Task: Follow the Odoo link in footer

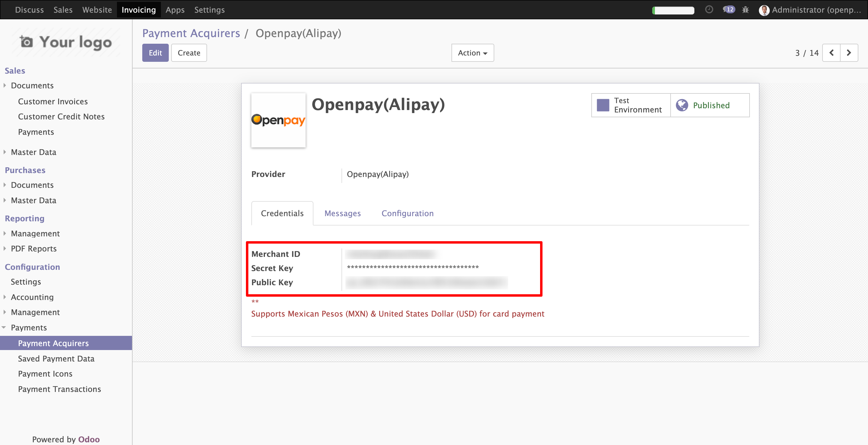Action: (89, 439)
